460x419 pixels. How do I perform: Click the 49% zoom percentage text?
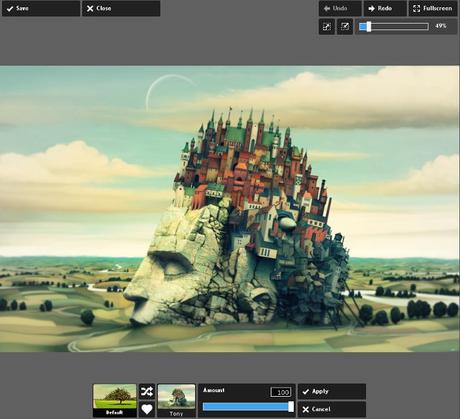pyautogui.click(x=441, y=26)
